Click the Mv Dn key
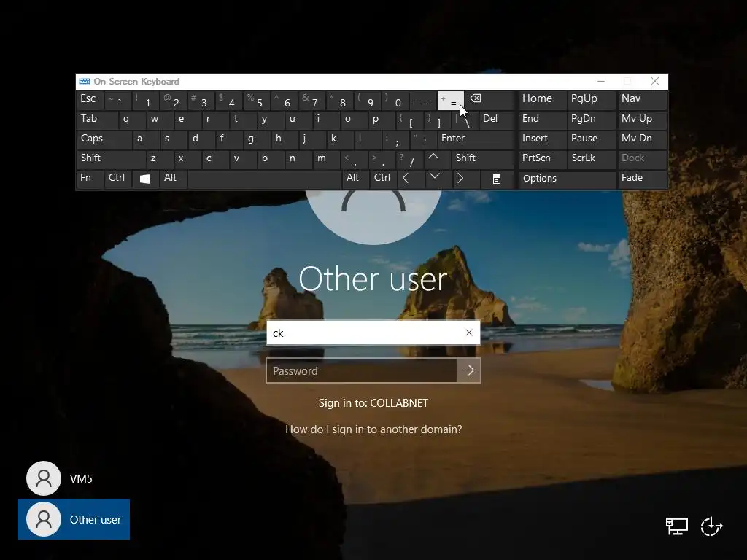The height and width of the screenshot is (560, 747). (x=642, y=139)
